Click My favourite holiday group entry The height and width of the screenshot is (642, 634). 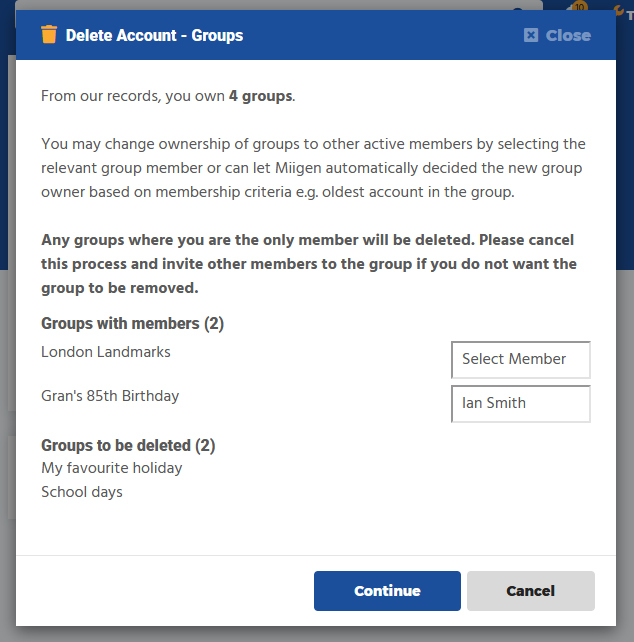[112, 468]
